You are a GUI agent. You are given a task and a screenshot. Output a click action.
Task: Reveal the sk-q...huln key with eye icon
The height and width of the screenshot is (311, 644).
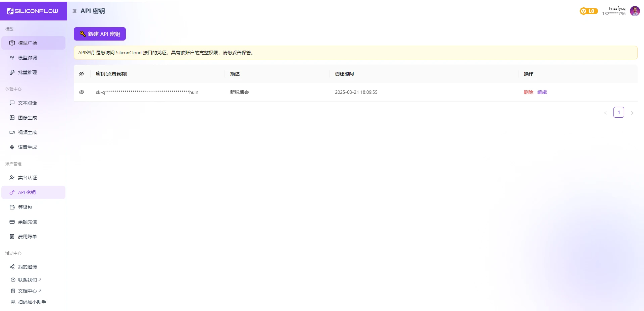(82, 92)
